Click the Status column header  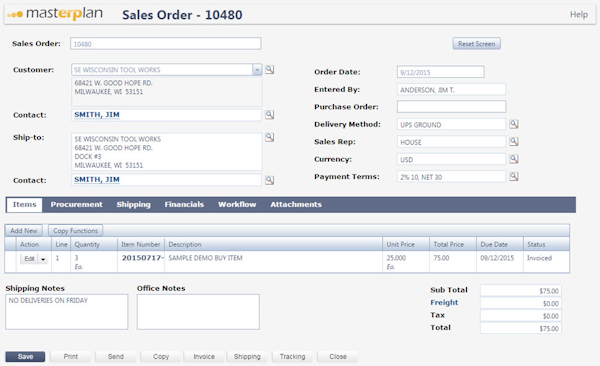pyautogui.click(x=546, y=244)
